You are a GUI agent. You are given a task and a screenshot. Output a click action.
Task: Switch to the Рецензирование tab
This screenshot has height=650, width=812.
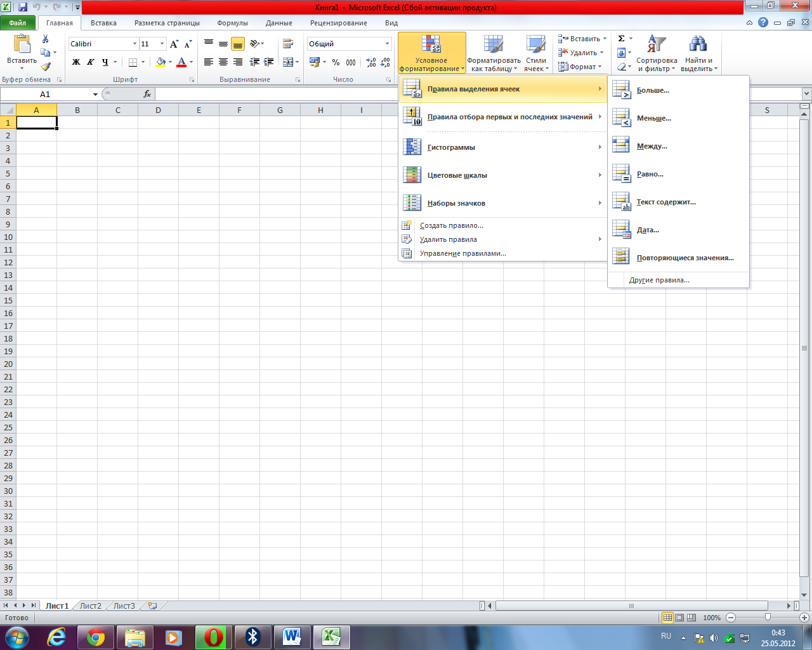(339, 23)
